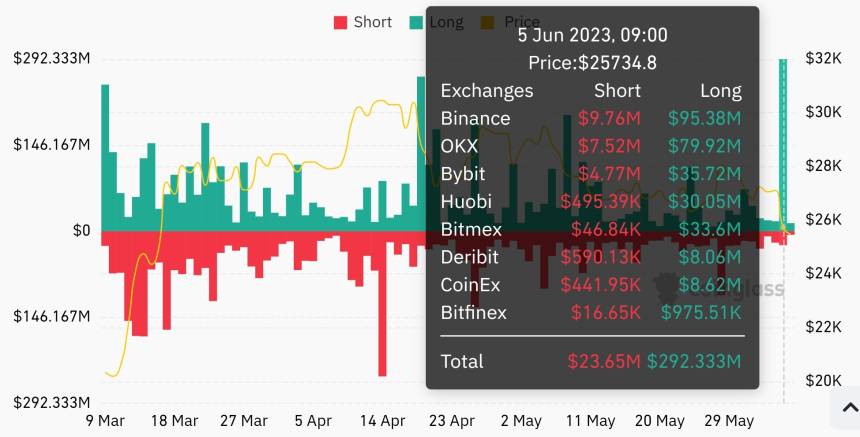This screenshot has height=437, width=860.
Task: Click the 9 Mar date label
Action: 104,421
